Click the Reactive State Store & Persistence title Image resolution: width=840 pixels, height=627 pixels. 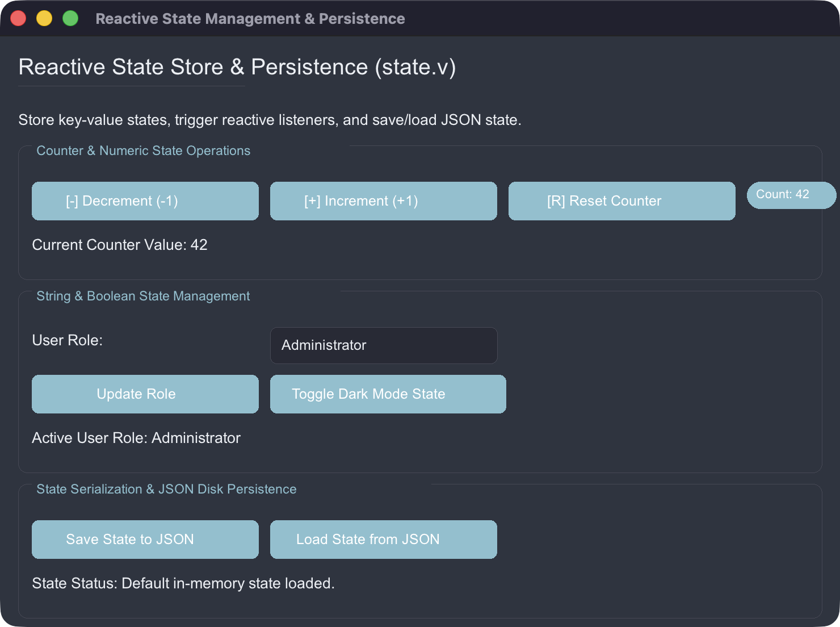click(x=237, y=67)
